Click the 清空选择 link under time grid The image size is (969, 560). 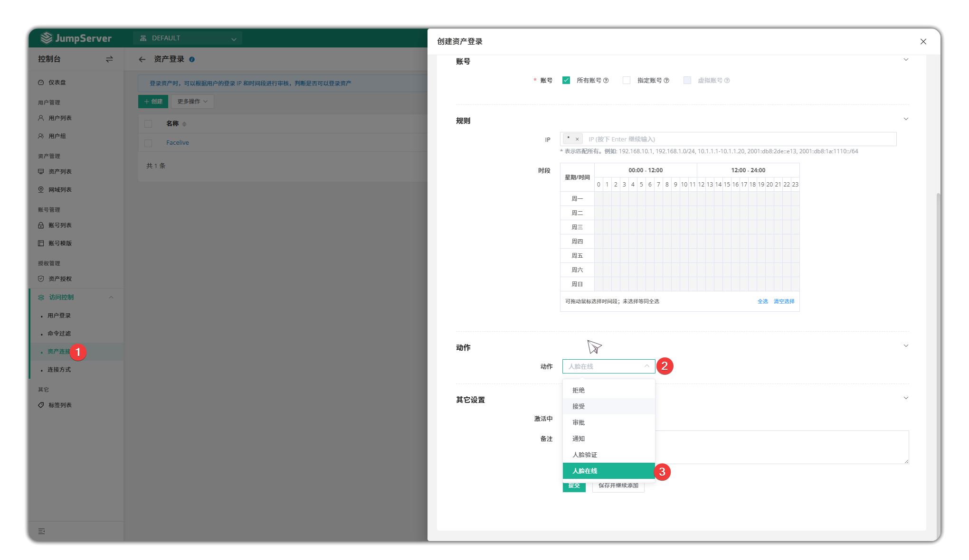[x=784, y=301]
